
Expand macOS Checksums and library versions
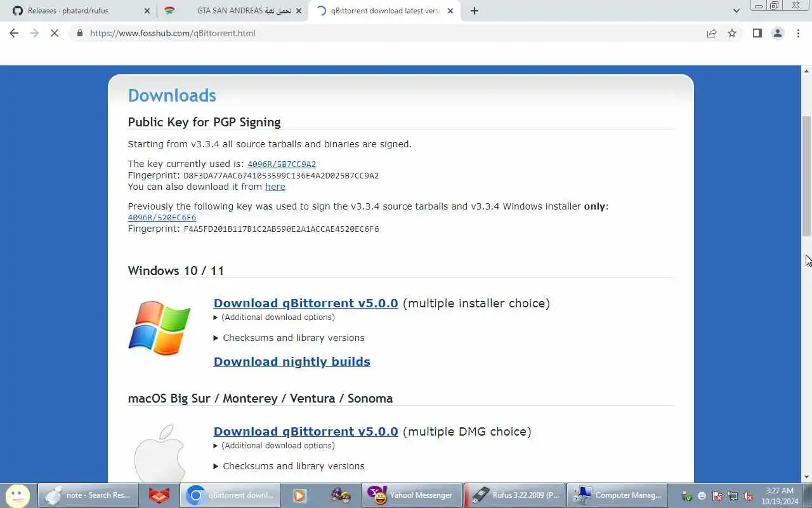[289, 466]
